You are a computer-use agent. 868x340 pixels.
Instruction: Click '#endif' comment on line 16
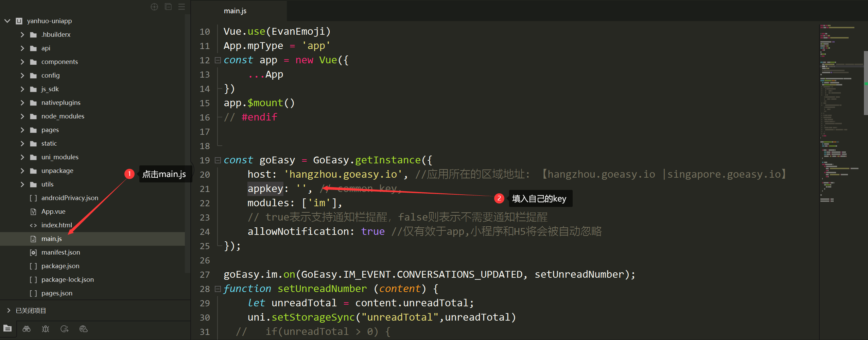click(259, 117)
